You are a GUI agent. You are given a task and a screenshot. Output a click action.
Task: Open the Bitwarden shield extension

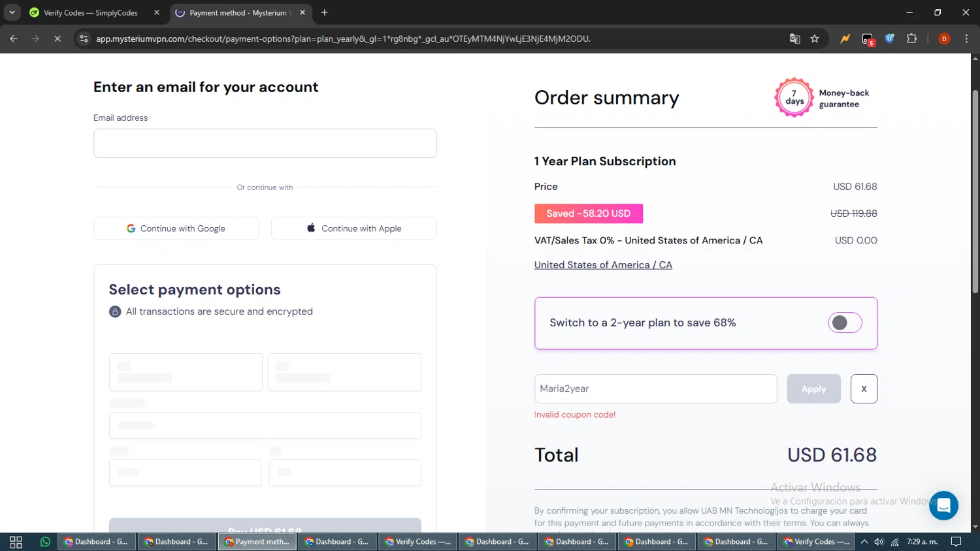click(890, 39)
